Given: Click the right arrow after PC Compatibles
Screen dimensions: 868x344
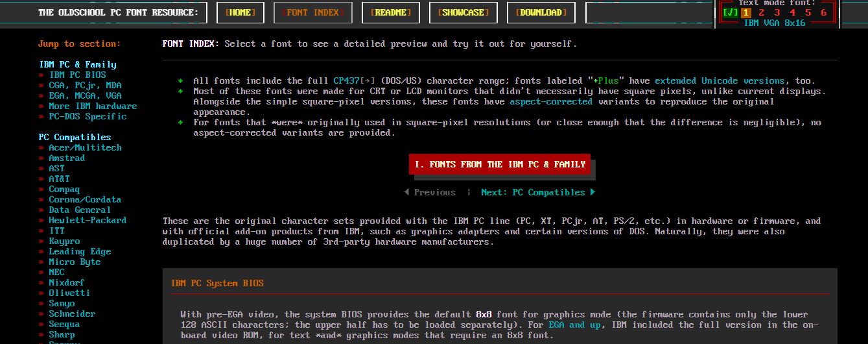Looking at the screenshot, I should pyautogui.click(x=592, y=192).
